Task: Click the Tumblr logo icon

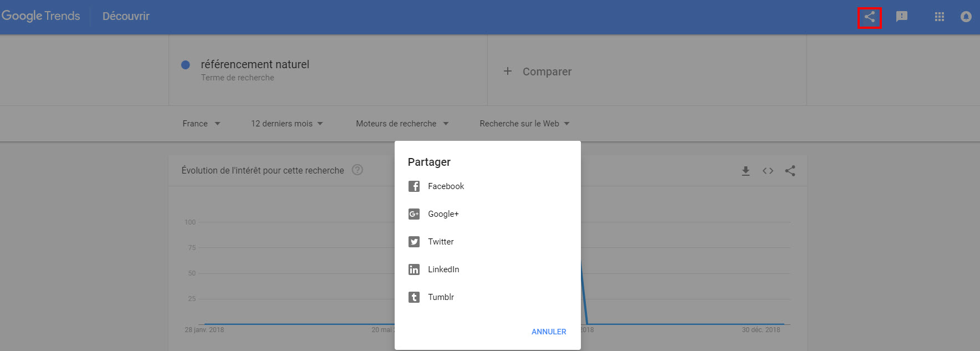Action: pyautogui.click(x=414, y=297)
